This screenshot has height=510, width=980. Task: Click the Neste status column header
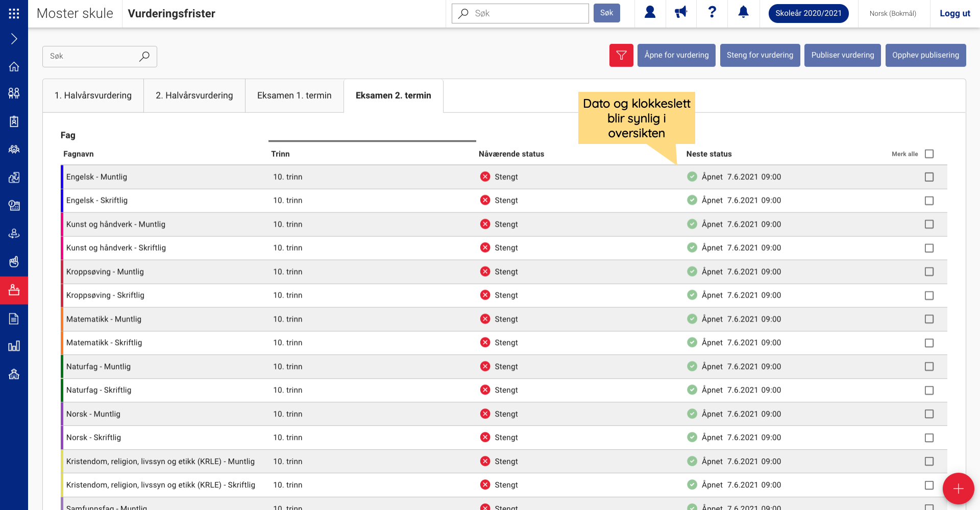pos(708,154)
